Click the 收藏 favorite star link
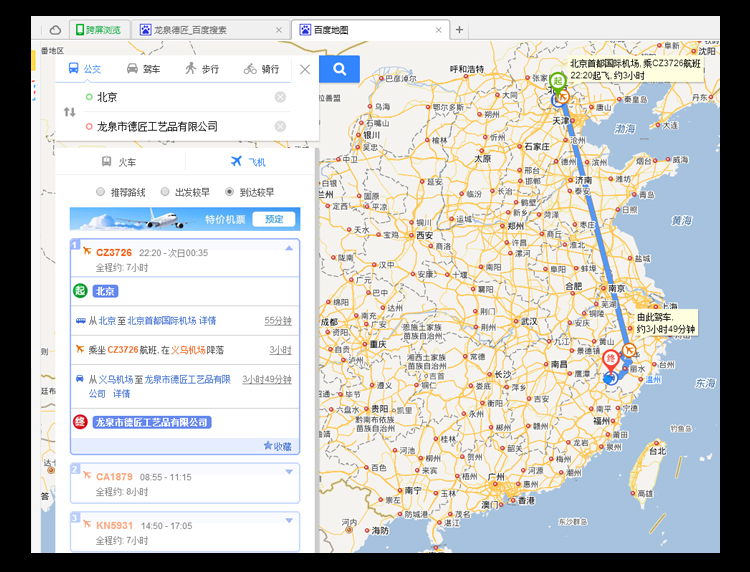Image resolution: width=750 pixels, height=572 pixels. pyautogui.click(x=277, y=446)
